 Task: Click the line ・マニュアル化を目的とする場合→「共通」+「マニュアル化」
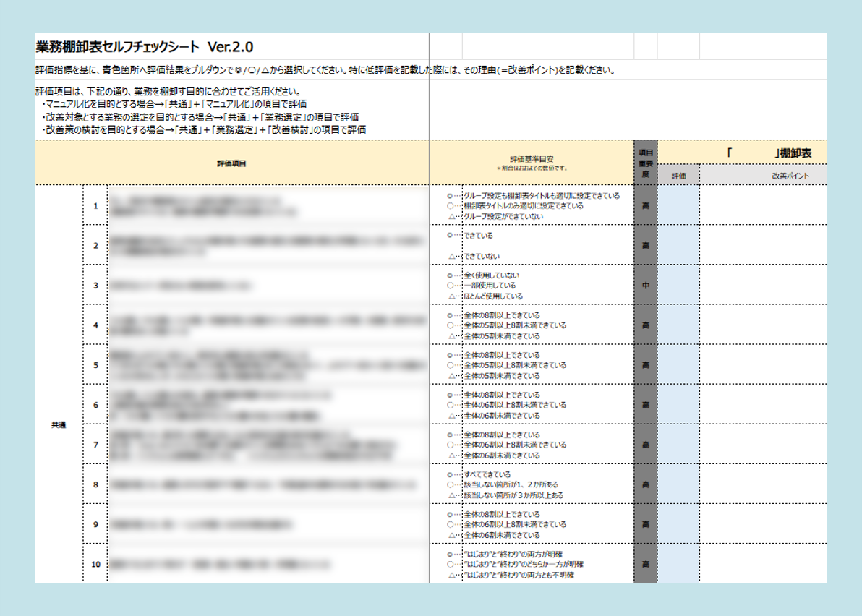pos(174,104)
